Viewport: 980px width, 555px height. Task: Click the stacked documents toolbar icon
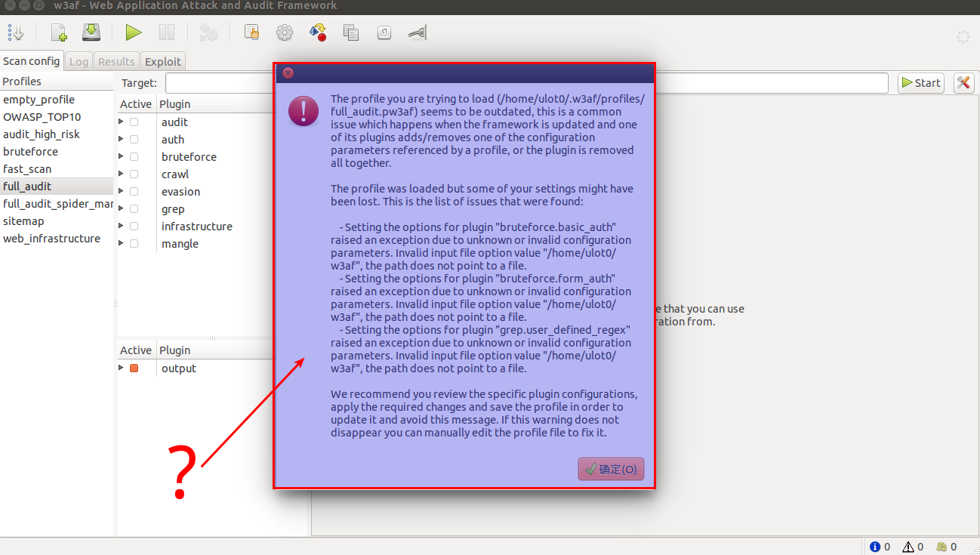351,32
